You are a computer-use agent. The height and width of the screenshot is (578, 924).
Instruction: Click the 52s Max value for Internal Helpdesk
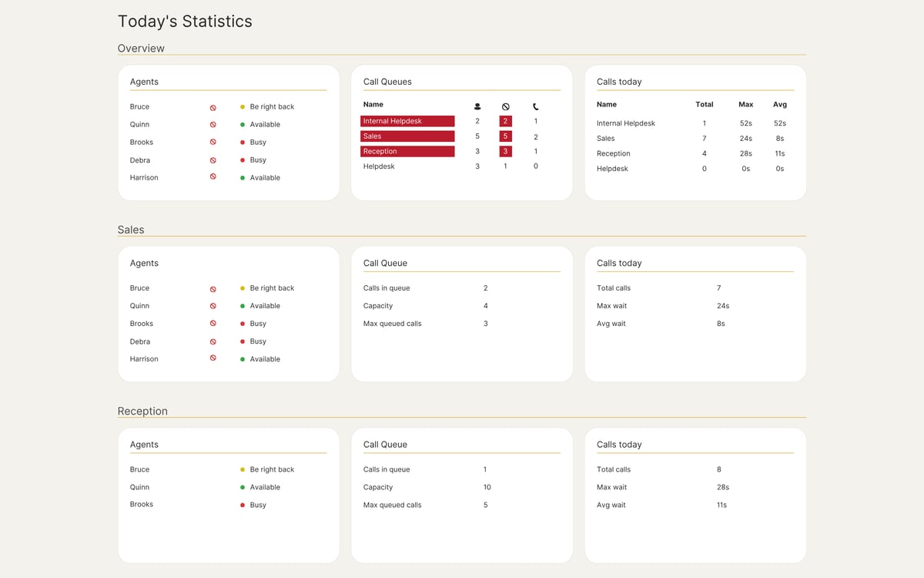746,123
